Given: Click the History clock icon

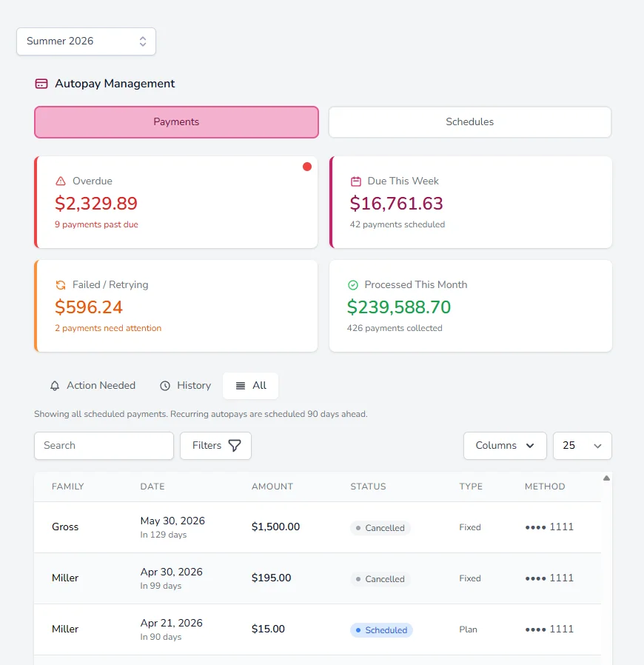Looking at the screenshot, I should [x=165, y=386].
